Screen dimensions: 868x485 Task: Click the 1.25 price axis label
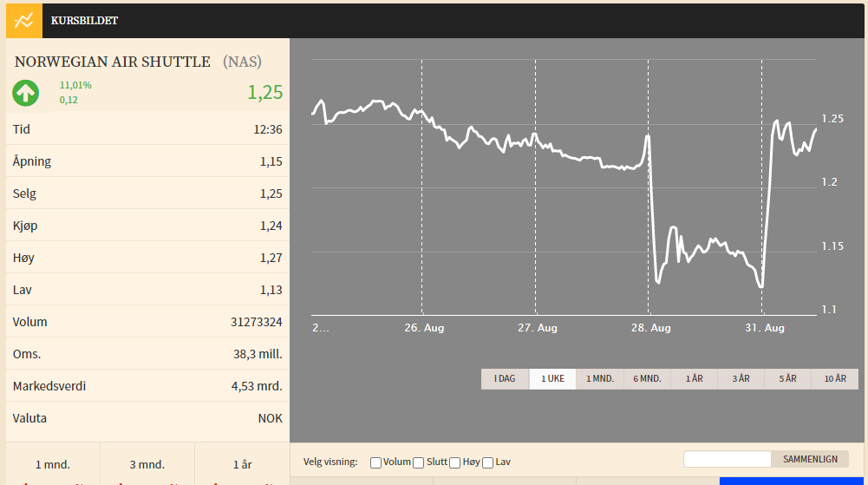tap(832, 119)
